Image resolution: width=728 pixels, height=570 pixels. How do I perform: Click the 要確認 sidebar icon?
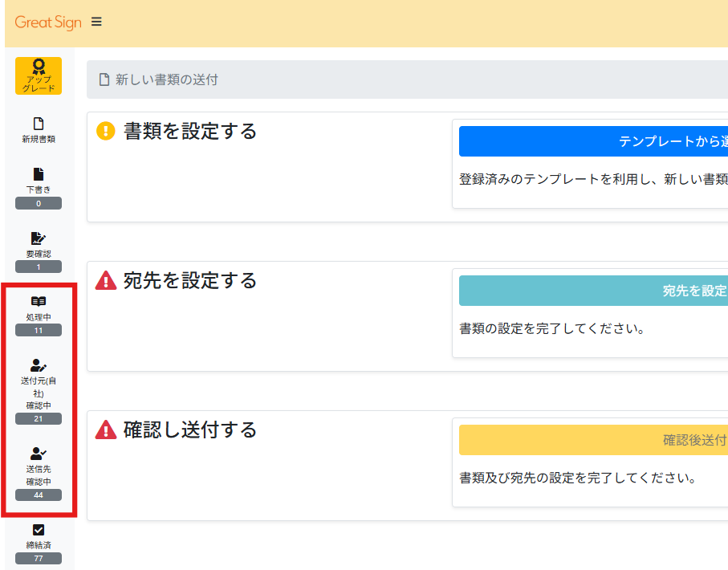pyautogui.click(x=38, y=245)
